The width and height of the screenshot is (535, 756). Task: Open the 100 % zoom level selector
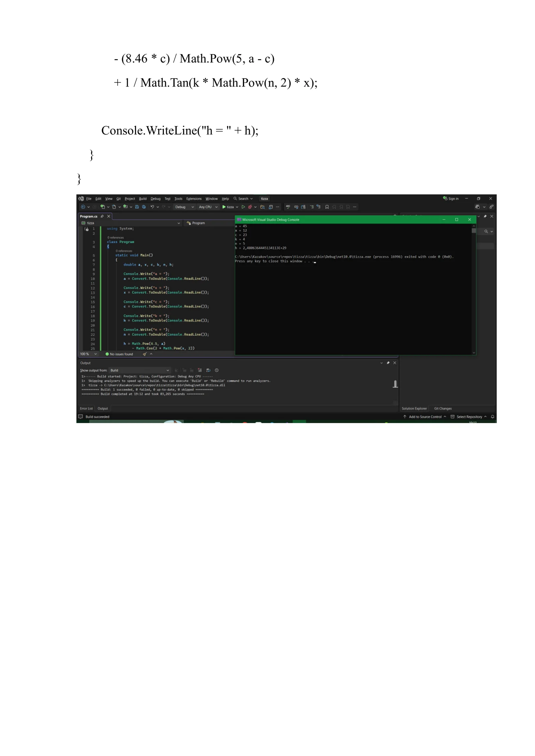(88, 354)
